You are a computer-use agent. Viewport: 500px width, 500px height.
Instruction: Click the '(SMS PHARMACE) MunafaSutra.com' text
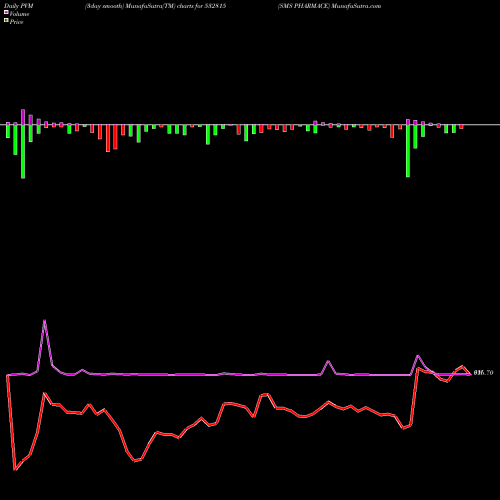[x=329, y=6]
